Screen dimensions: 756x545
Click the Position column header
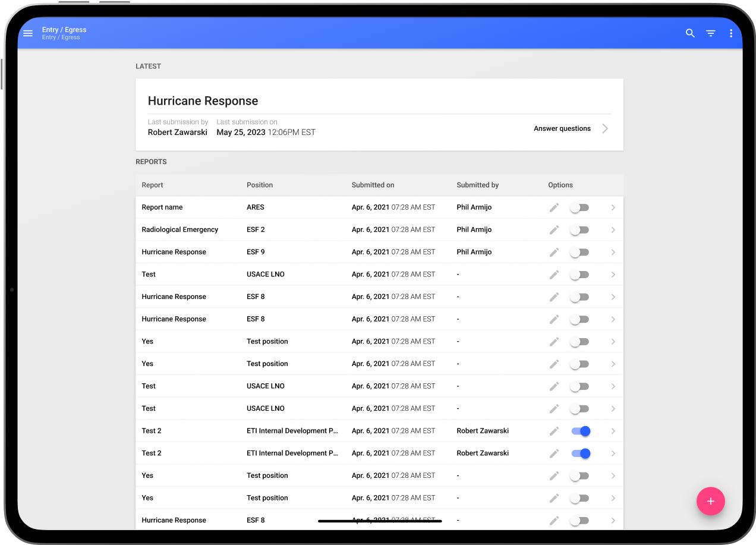[x=260, y=185]
